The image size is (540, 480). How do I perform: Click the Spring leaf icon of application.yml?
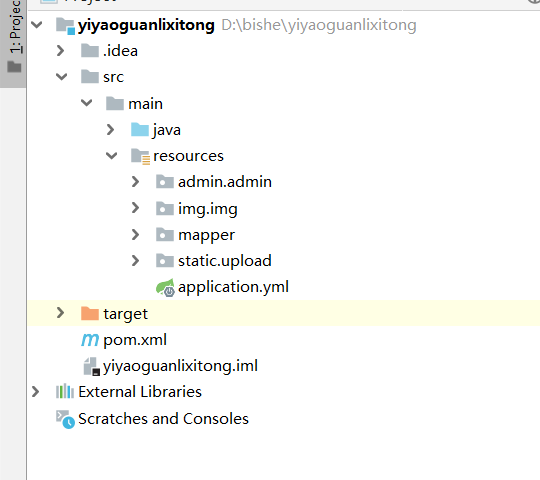pos(165,288)
